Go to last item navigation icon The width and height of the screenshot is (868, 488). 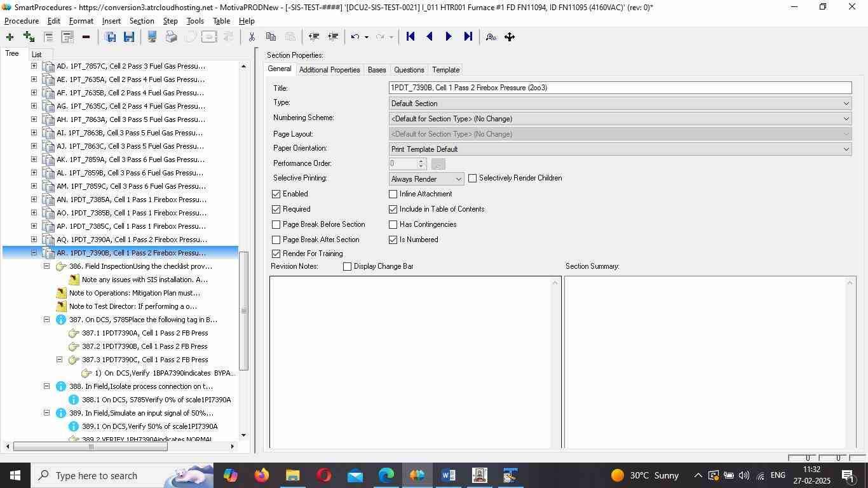click(468, 37)
